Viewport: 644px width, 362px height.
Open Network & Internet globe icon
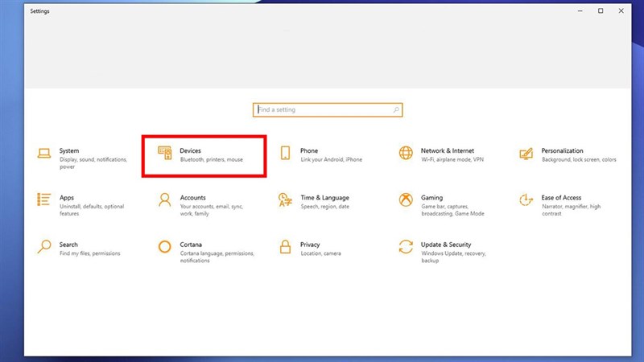coord(406,153)
